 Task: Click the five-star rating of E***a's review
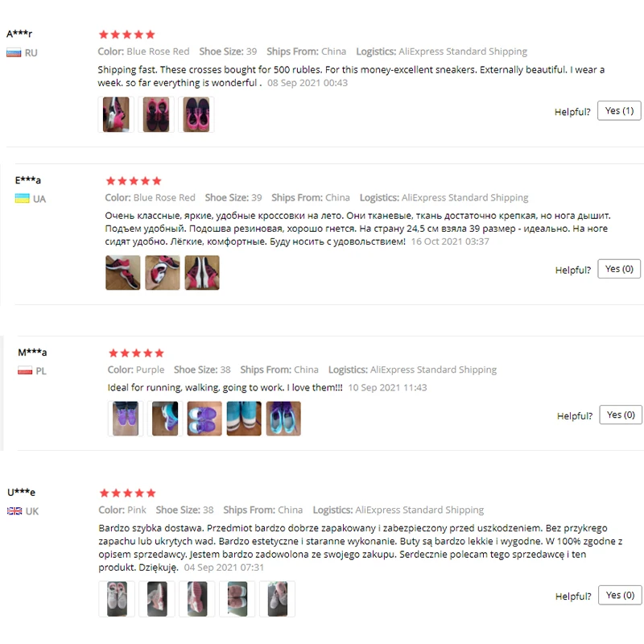click(134, 180)
